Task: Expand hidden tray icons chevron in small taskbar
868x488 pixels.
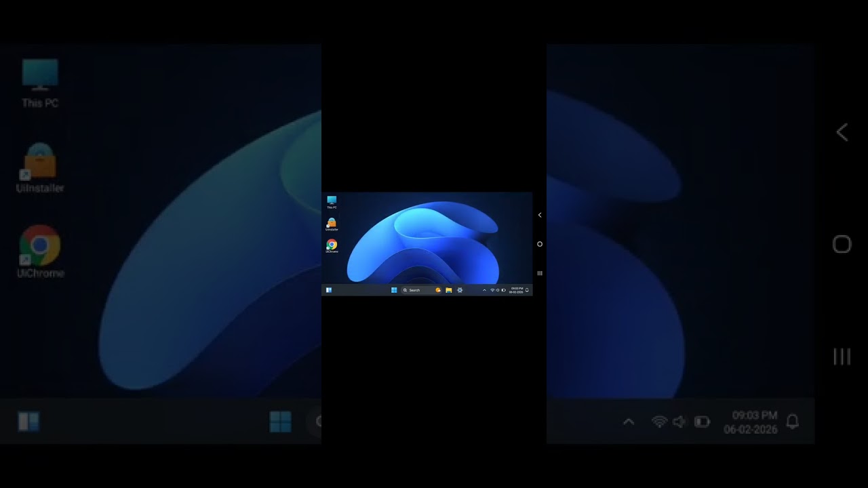Action: point(484,290)
